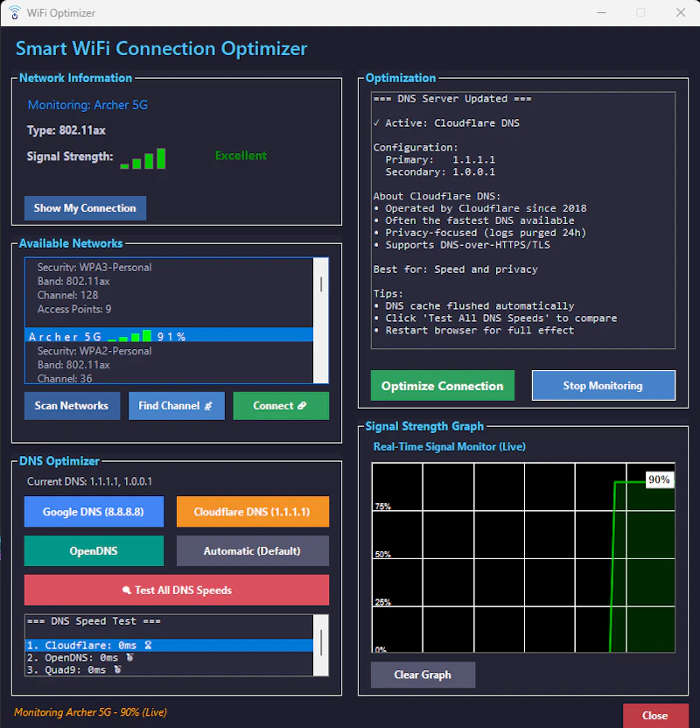700x728 pixels.
Task: Connect to the selected network
Action: pos(281,406)
